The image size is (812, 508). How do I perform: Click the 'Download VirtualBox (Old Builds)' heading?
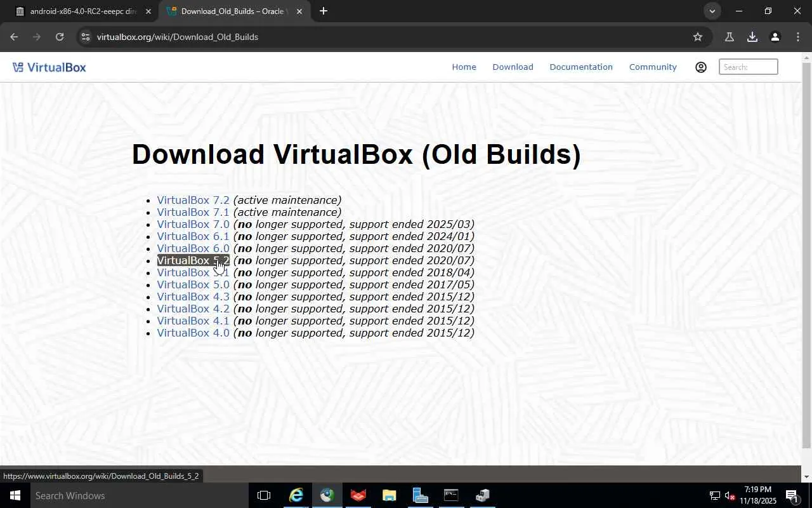click(356, 154)
